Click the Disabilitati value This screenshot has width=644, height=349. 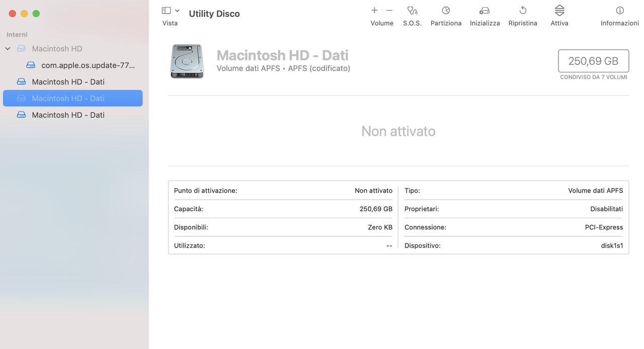(x=607, y=209)
